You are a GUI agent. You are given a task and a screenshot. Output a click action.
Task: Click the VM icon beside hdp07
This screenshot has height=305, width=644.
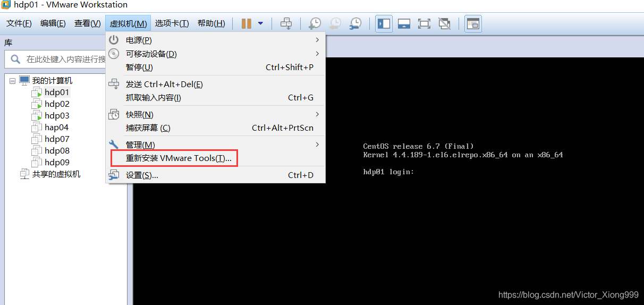coord(36,139)
